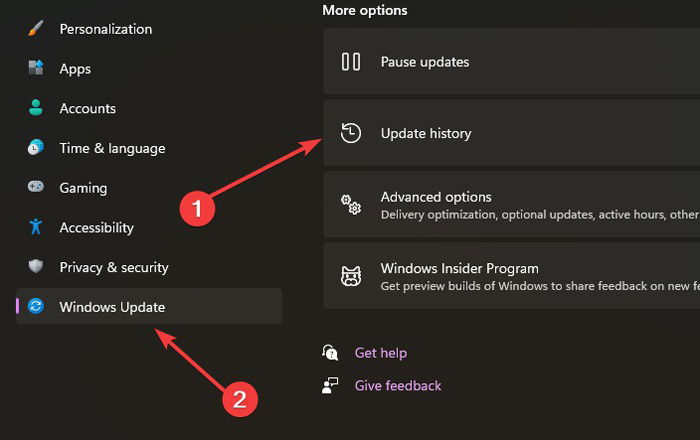Screen dimensions: 700x440
Task: Open the Windows Insider Program card
Action: point(512,276)
